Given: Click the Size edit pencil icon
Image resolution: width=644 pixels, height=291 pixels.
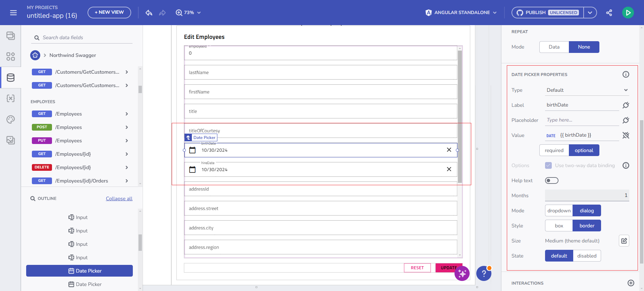Looking at the screenshot, I should coord(624,241).
